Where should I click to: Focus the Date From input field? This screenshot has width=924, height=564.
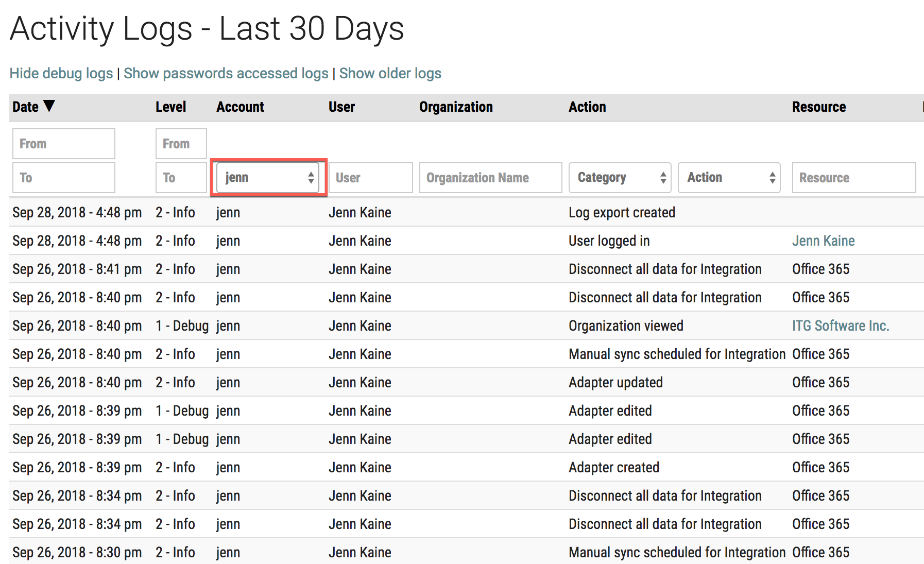click(63, 144)
